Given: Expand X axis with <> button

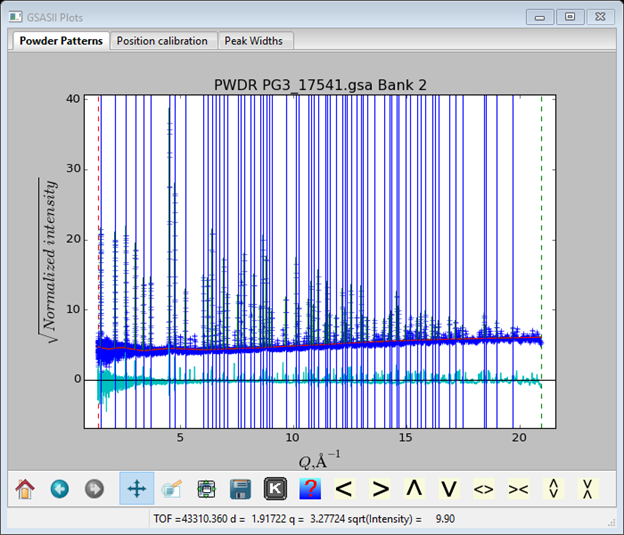Looking at the screenshot, I should [x=483, y=489].
